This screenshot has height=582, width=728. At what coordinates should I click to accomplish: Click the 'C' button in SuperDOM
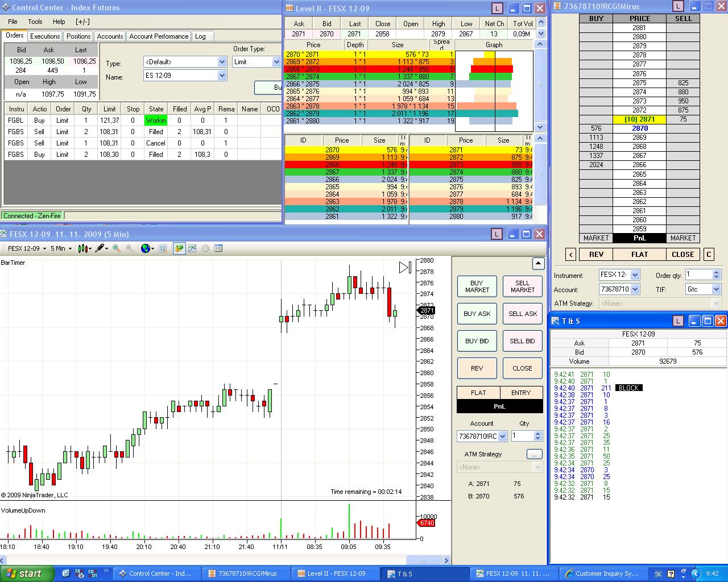(709, 255)
